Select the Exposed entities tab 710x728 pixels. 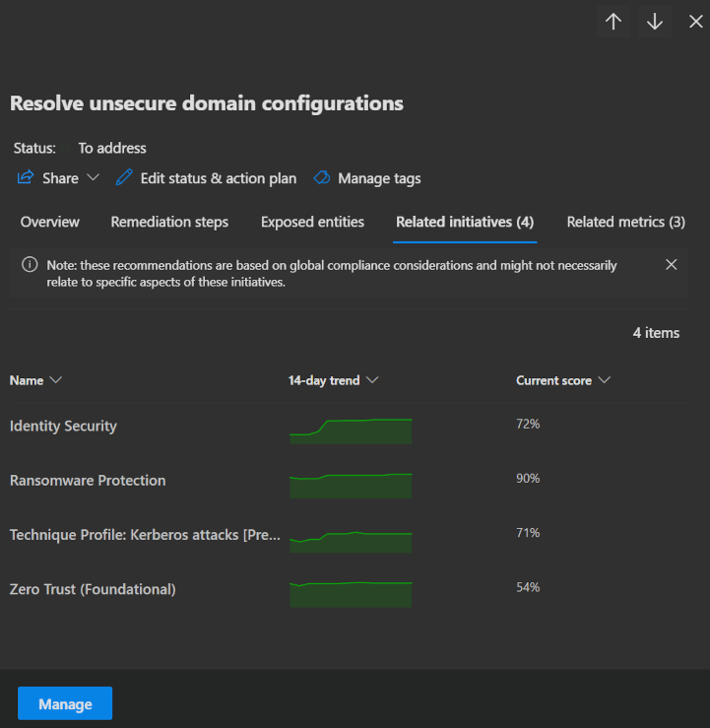tap(312, 222)
